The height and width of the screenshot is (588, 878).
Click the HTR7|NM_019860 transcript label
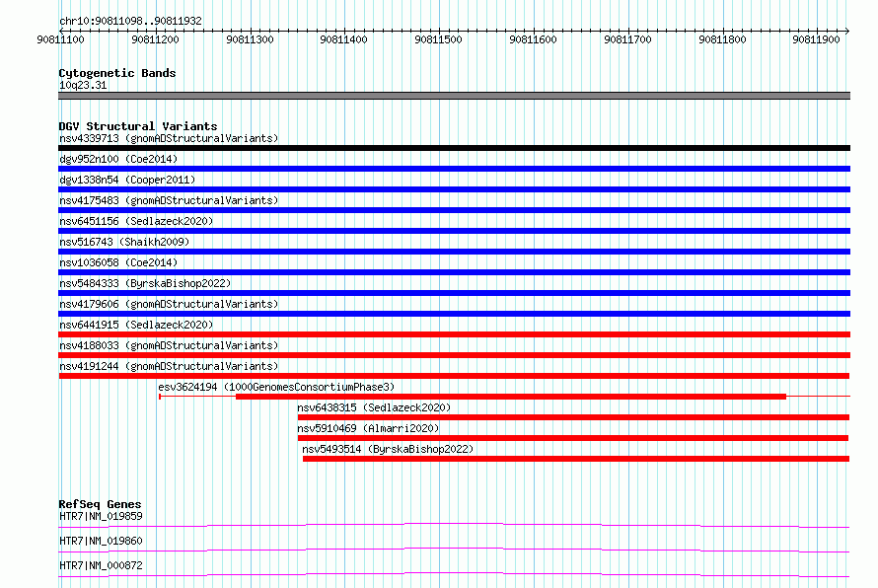101,541
